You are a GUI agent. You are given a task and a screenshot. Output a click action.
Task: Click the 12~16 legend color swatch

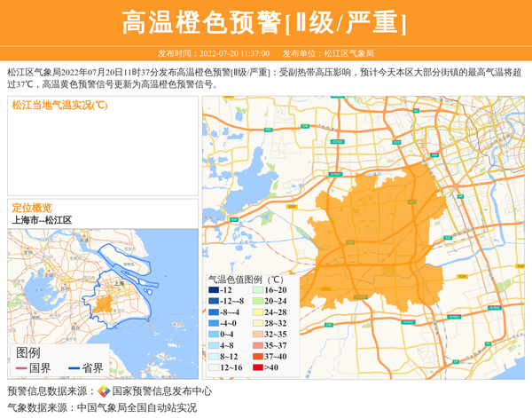click(x=214, y=367)
